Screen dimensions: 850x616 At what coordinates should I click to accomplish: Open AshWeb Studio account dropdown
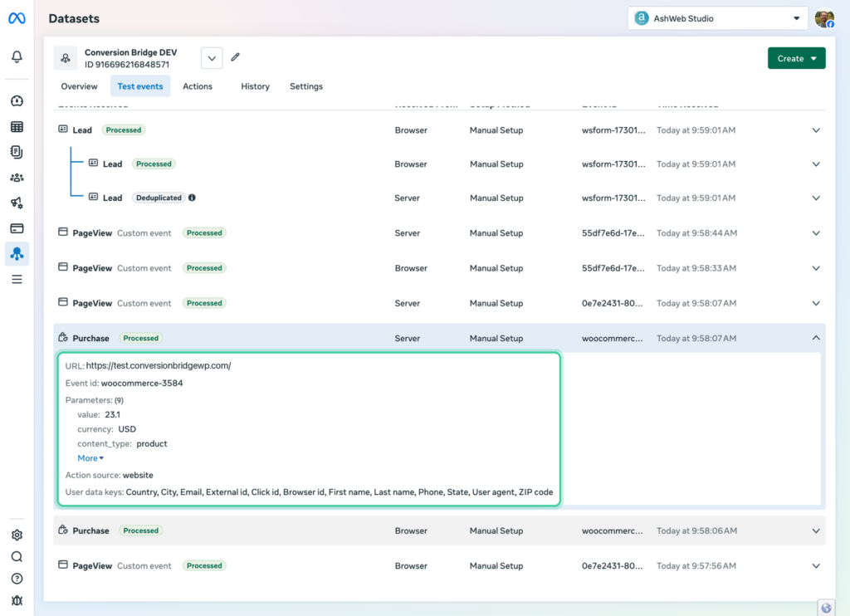[x=717, y=18]
